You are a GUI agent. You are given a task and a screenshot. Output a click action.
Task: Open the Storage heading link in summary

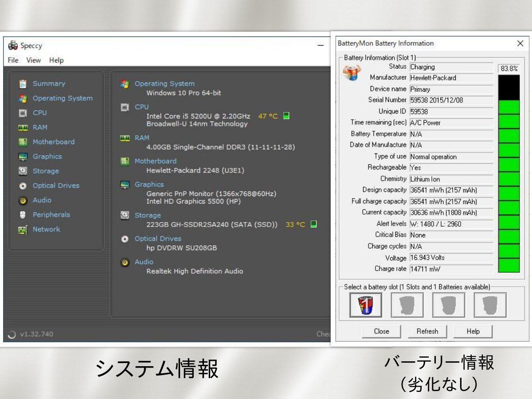148,215
